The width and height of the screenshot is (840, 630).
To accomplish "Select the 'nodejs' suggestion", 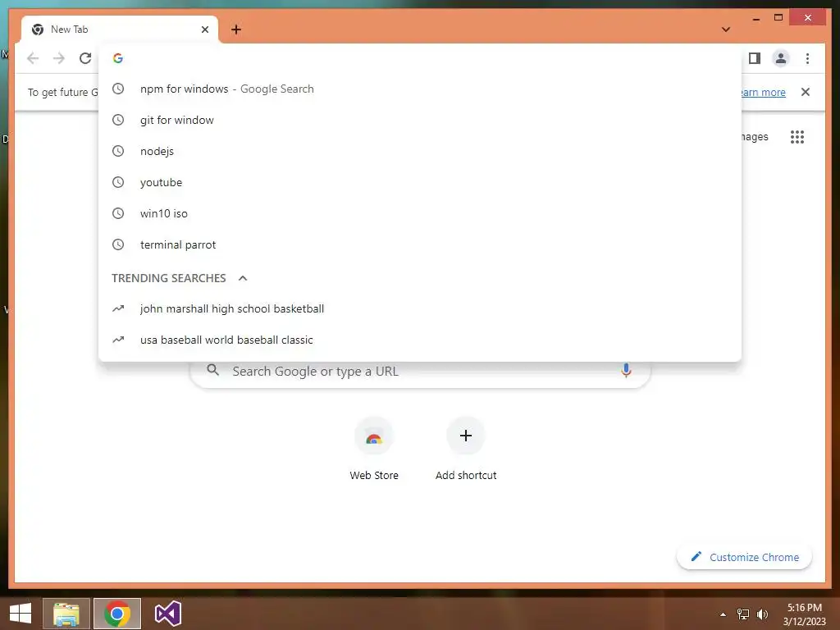I will tap(420, 151).
